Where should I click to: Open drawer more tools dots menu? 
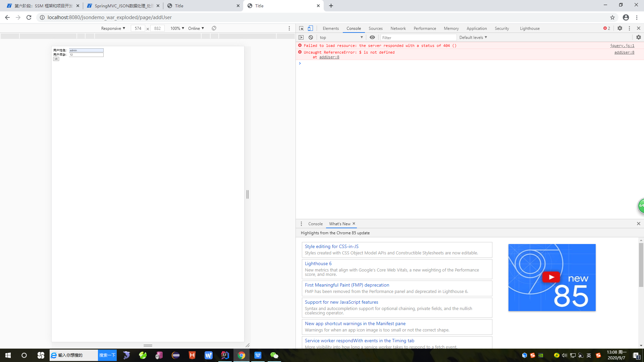point(301,224)
